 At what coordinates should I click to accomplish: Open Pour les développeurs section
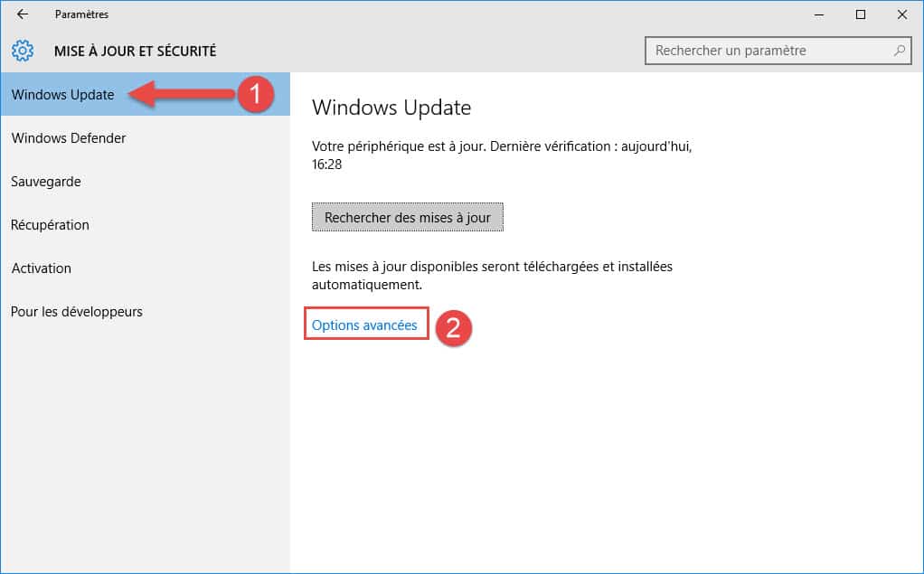(x=145, y=312)
